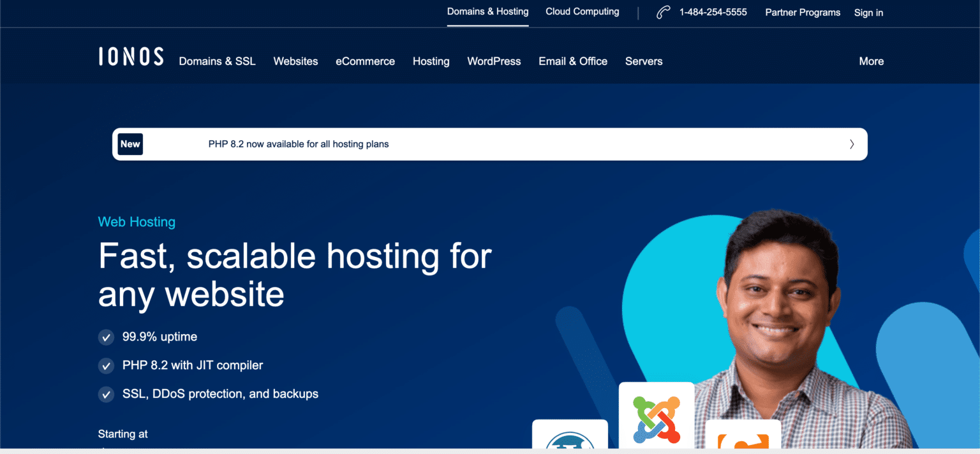
Task: Select the Domains & Hosting tab
Action: click(487, 11)
